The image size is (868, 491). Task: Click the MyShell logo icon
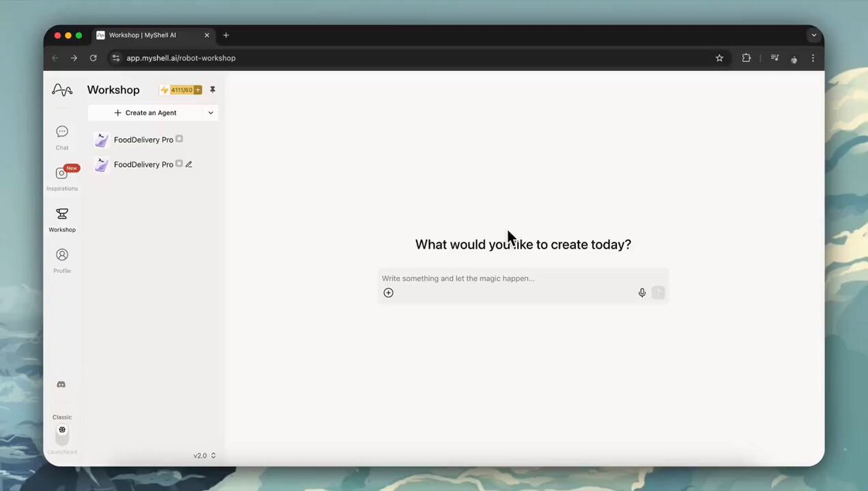[62, 90]
